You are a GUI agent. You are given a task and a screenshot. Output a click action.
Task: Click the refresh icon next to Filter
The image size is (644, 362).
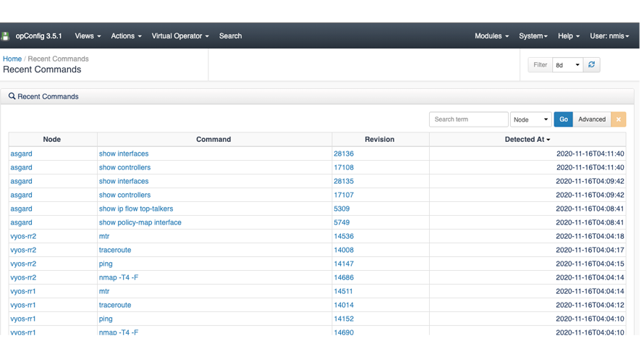(x=591, y=64)
